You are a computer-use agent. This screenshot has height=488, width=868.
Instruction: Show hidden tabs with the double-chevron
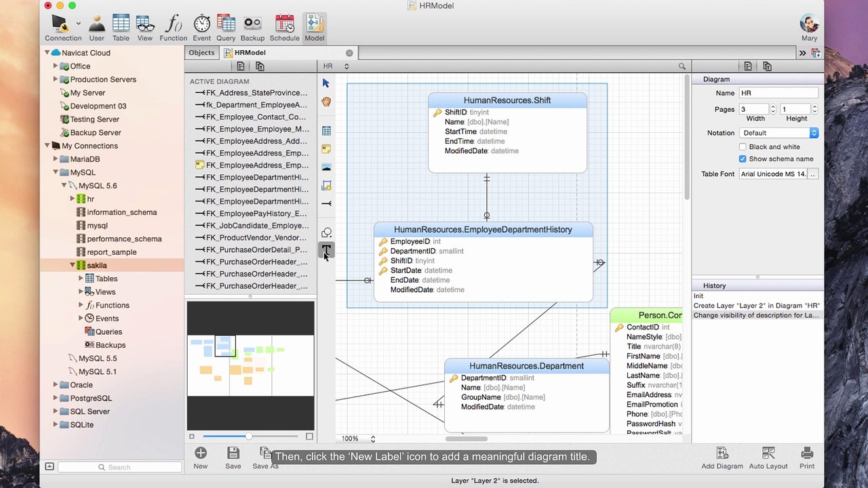pos(802,53)
